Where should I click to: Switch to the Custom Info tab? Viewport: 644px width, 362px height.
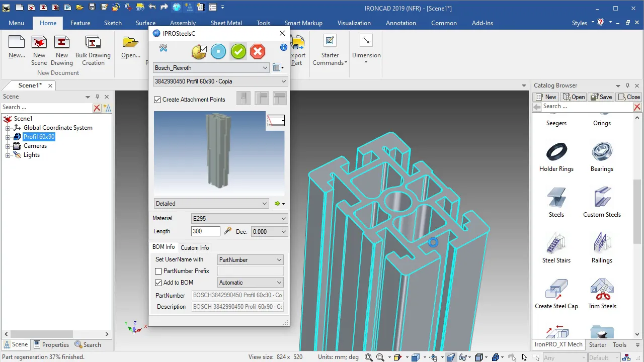tap(195, 248)
